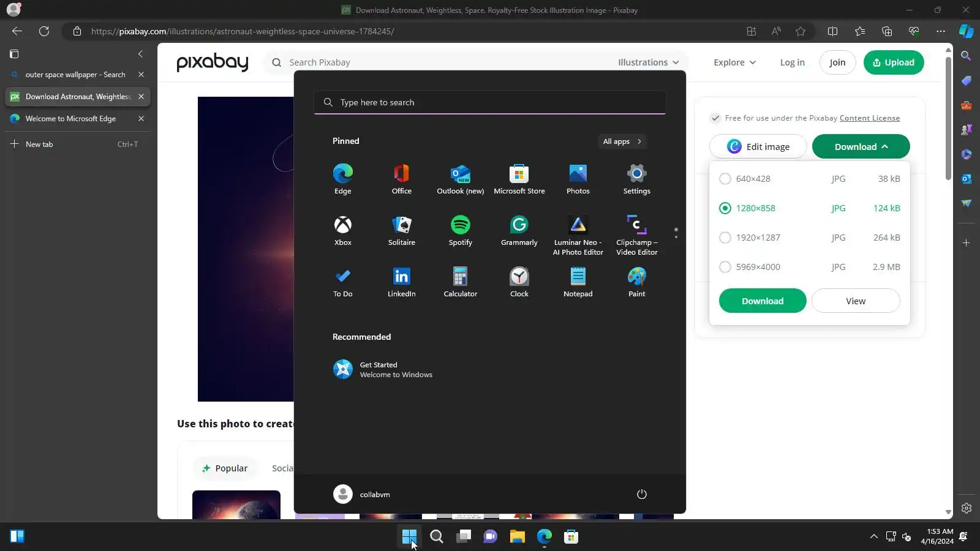Click the Join button

[x=837, y=62]
